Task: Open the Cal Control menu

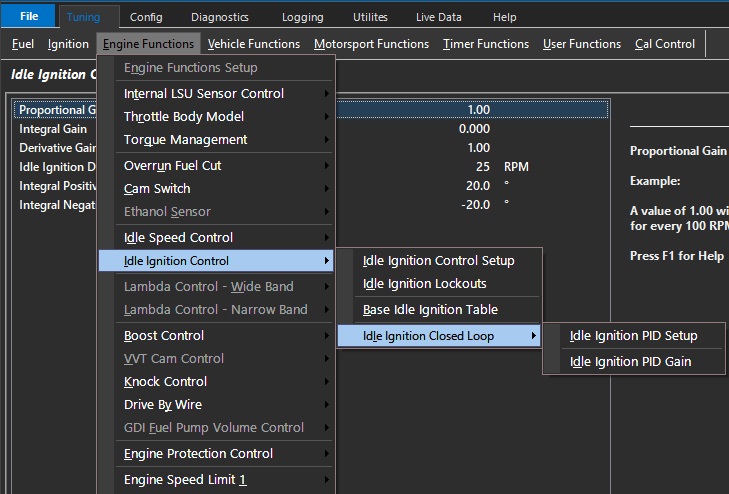Action: point(664,44)
